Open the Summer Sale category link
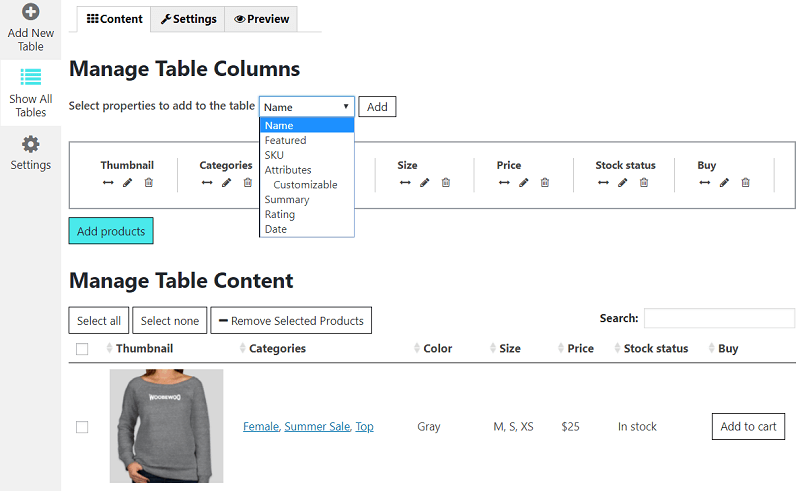 317,427
